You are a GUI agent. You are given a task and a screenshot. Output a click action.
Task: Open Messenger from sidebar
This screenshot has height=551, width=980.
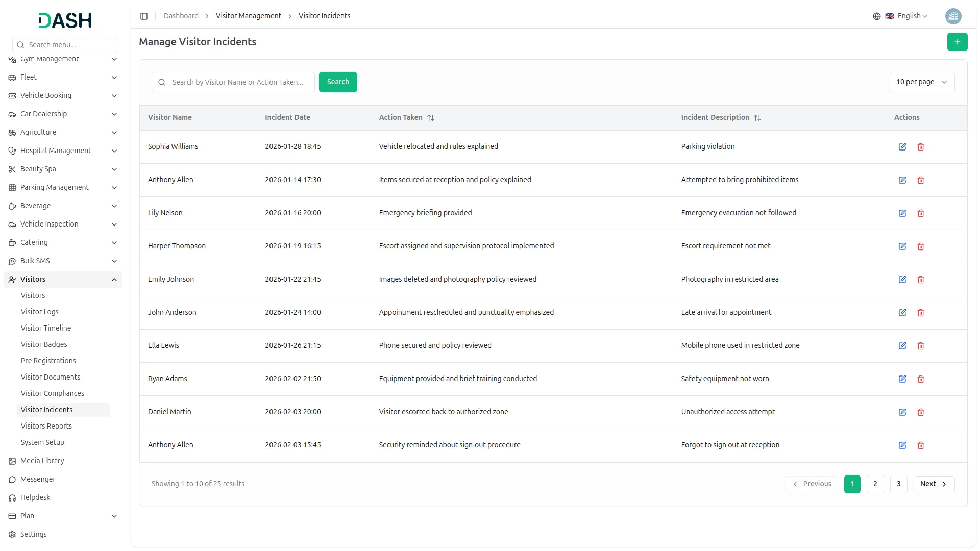click(x=38, y=479)
